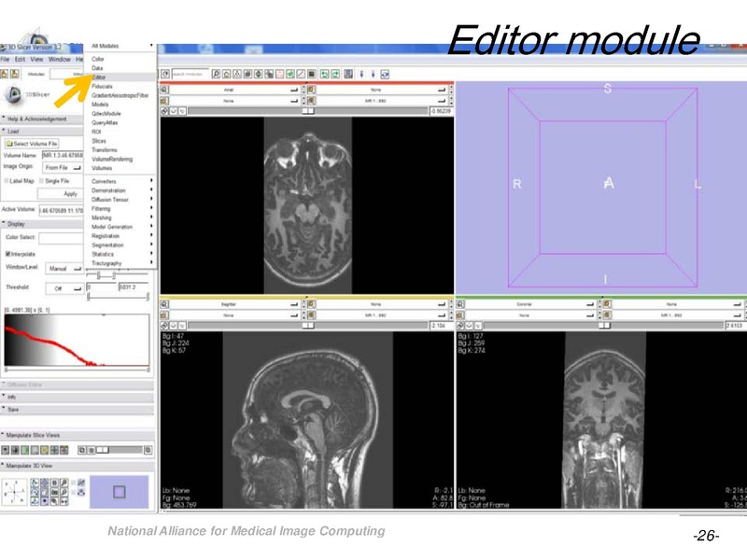Click visibility icon in red slice viewer header
The height and width of the screenshot is (560, 747).
point(174,111)
